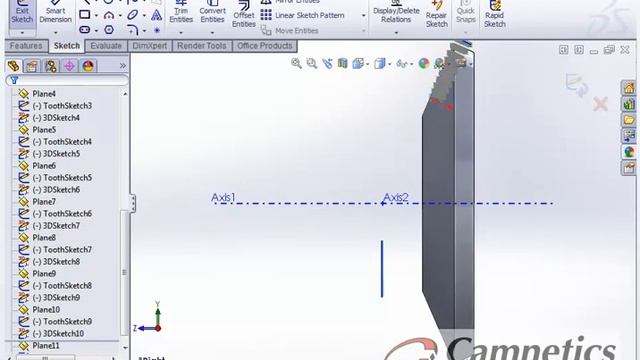Click Move Entities
This screenshot has width=640, height=360.
point(289,31)
